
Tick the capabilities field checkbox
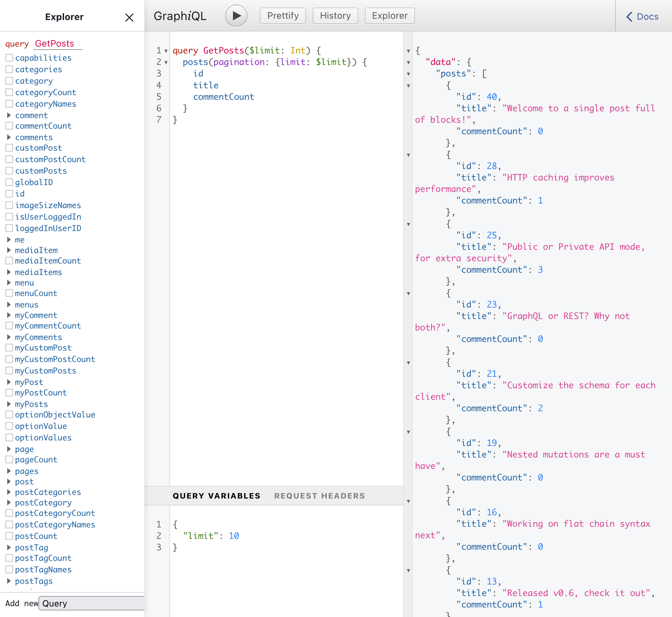point(9,58)
